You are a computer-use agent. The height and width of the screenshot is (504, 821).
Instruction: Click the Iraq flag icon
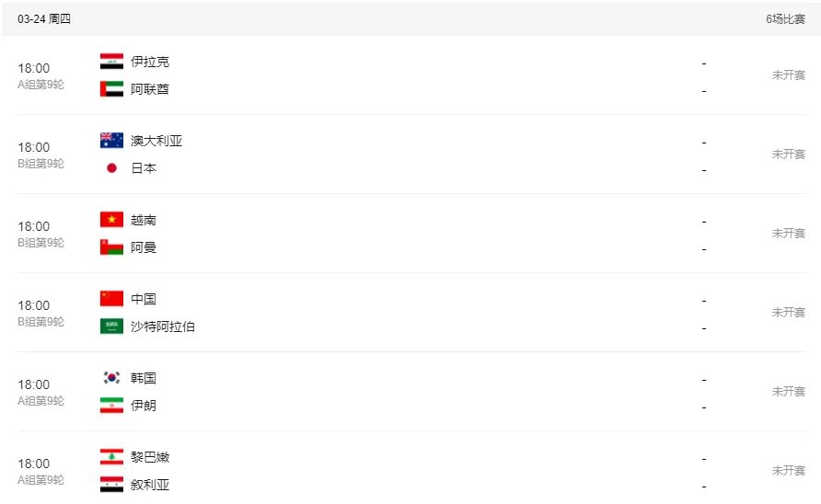tap(111, 62)
